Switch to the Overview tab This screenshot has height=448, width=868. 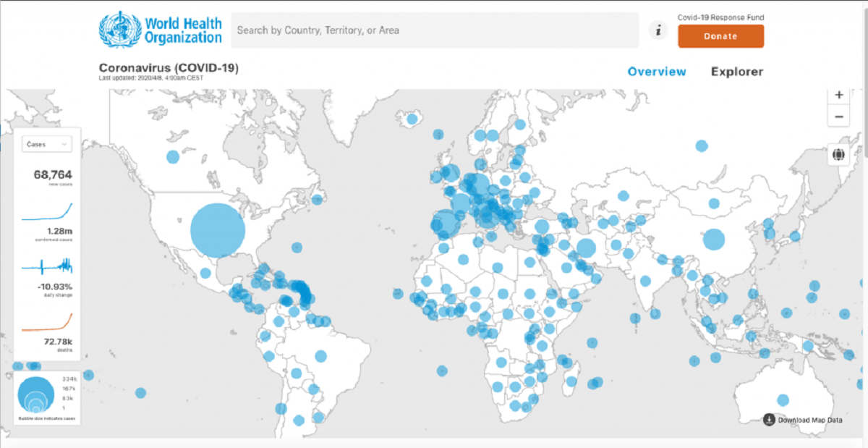coord(657,72)
